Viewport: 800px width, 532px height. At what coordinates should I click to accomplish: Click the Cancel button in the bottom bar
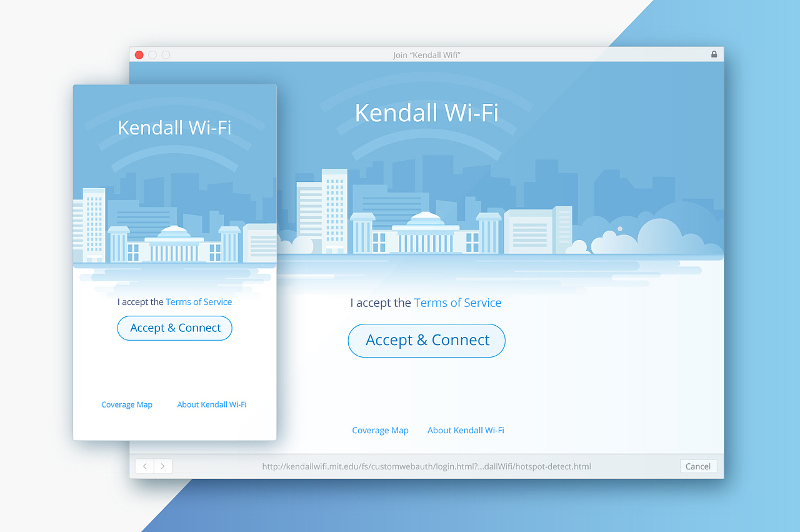(698, 466)
